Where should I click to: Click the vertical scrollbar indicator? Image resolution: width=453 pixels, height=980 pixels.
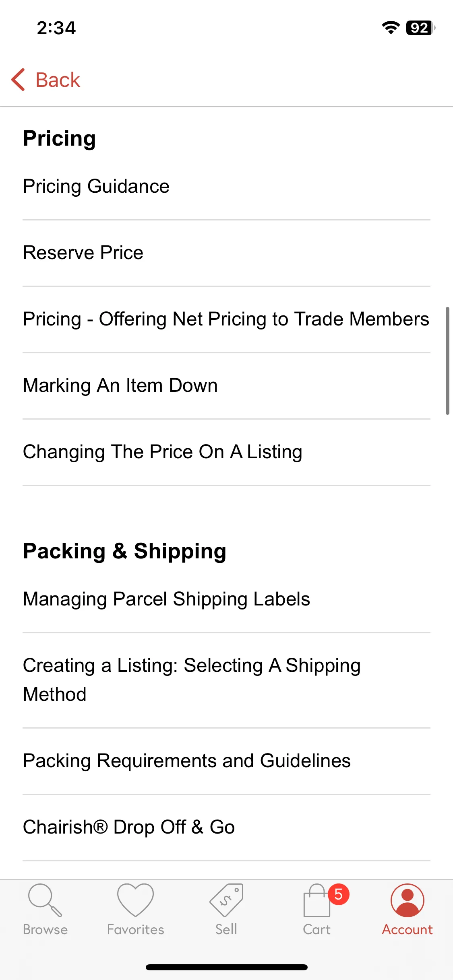pos(447,360)
